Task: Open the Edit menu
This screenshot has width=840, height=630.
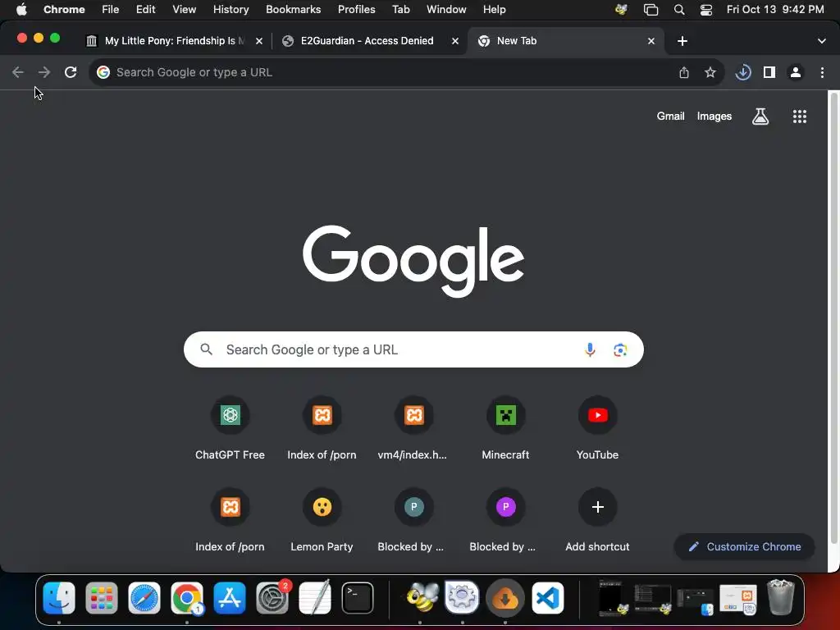Action: (146, 10)
